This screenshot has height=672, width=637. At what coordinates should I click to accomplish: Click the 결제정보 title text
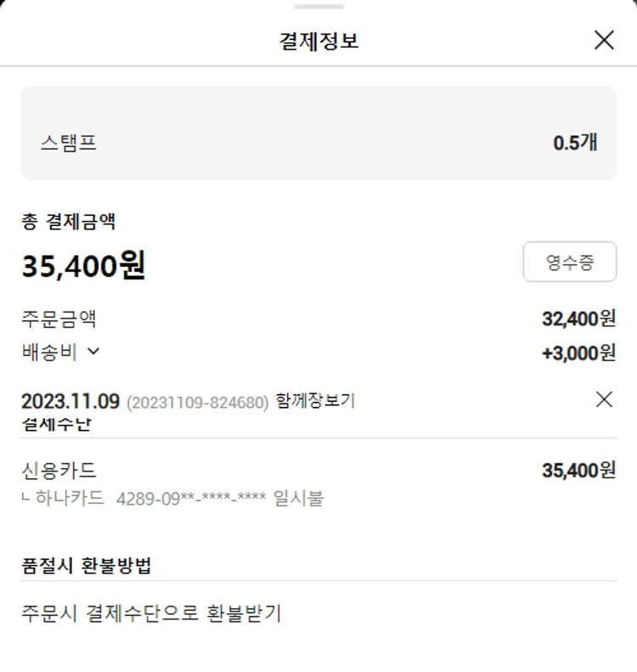pos(318,41)
